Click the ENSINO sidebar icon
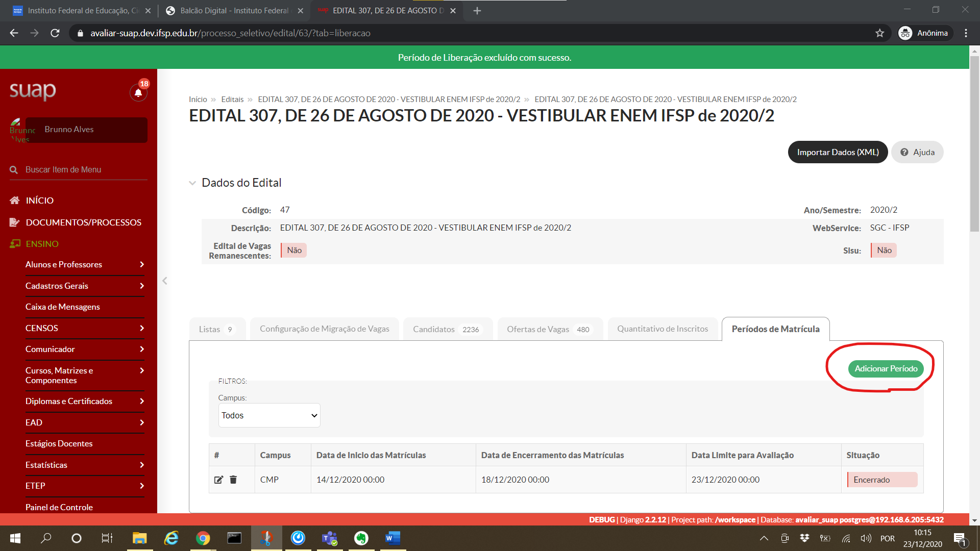 (x=15, y=244)
